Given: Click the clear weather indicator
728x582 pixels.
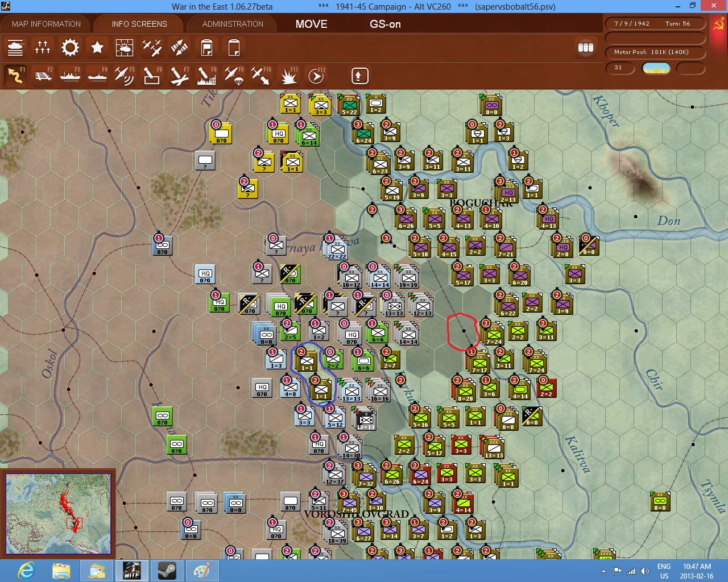Looking at the screenshot, I should [x=656, y=68].
